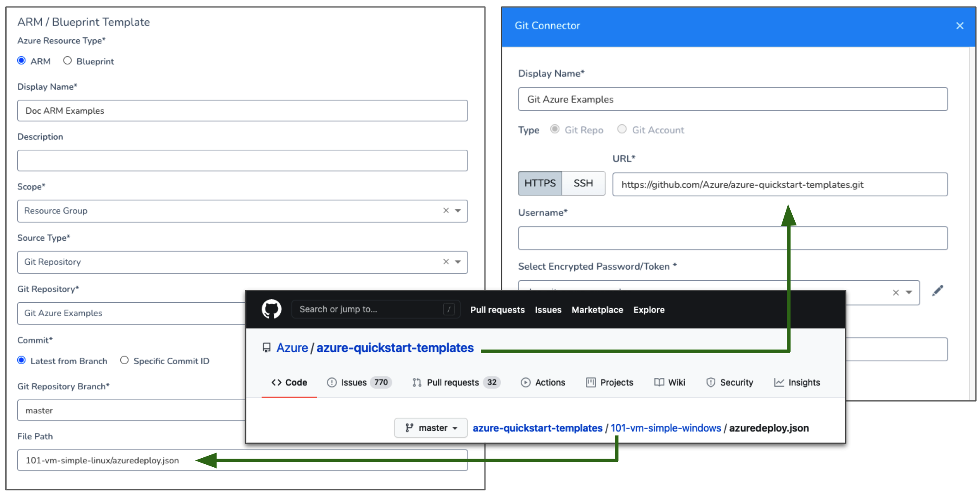Choose Specific Commit ID option
Screen dimensions: 980x497
(124, 360)
